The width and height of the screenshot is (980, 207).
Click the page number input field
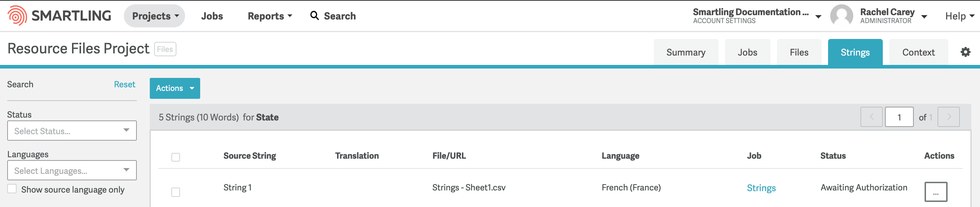click(x=899, y=117)
